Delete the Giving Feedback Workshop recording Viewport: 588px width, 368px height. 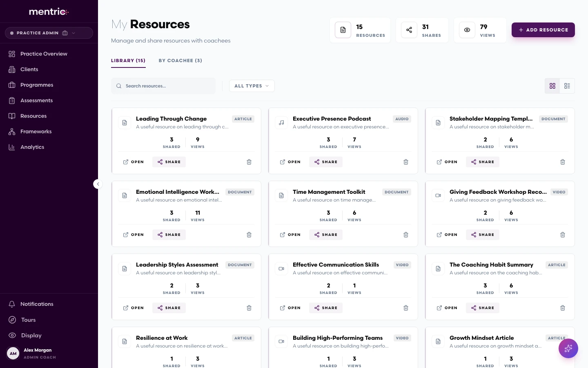pyautogui.click(x=563, y=235)
